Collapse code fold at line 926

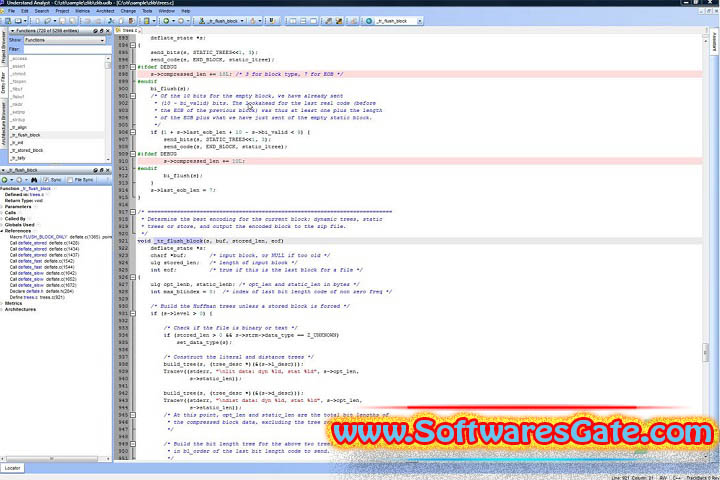tap(133, 277)
